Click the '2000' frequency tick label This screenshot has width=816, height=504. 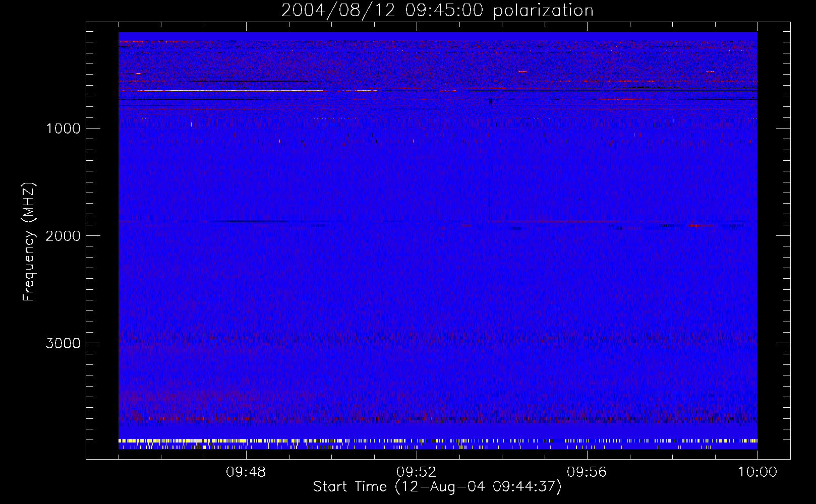tap(63, 236)
